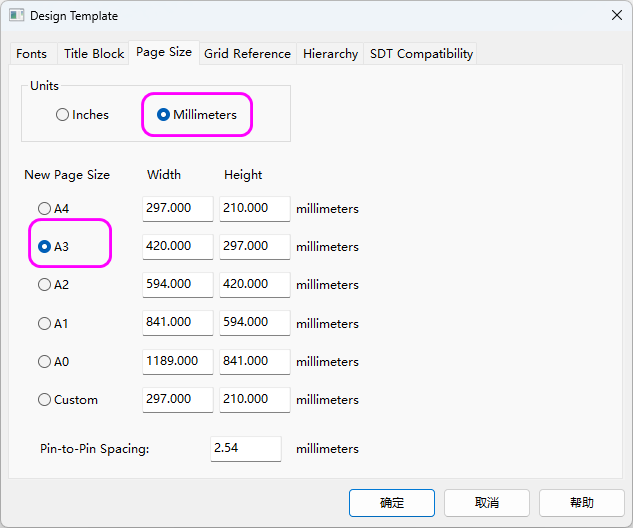The width and height of the screenshot is (633, 528).
Task: Click the New Page Size label
Action: (67, 175)
